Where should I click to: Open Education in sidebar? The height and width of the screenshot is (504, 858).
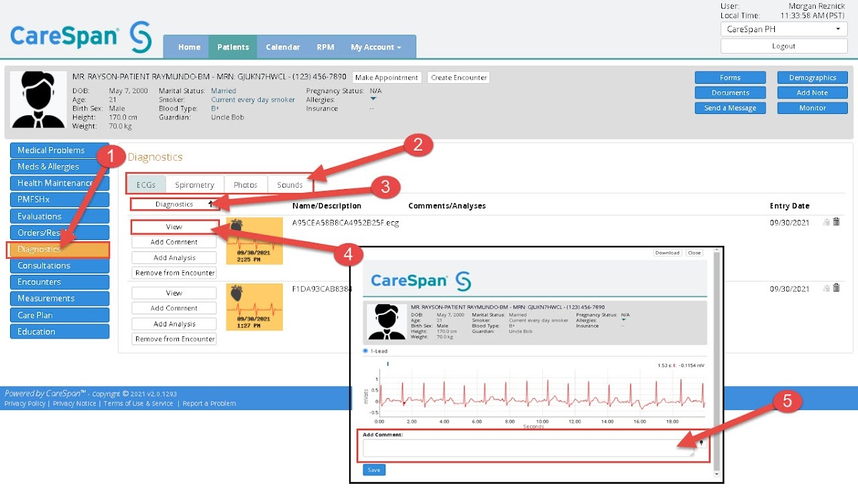click(60, 332)
